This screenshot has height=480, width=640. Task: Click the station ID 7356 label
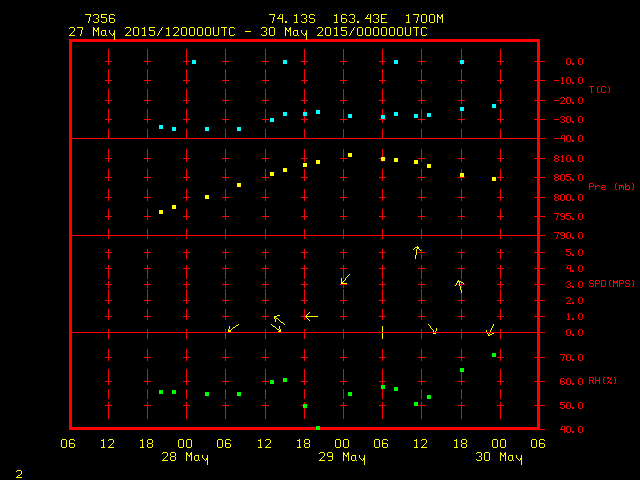tap(100, 19)
